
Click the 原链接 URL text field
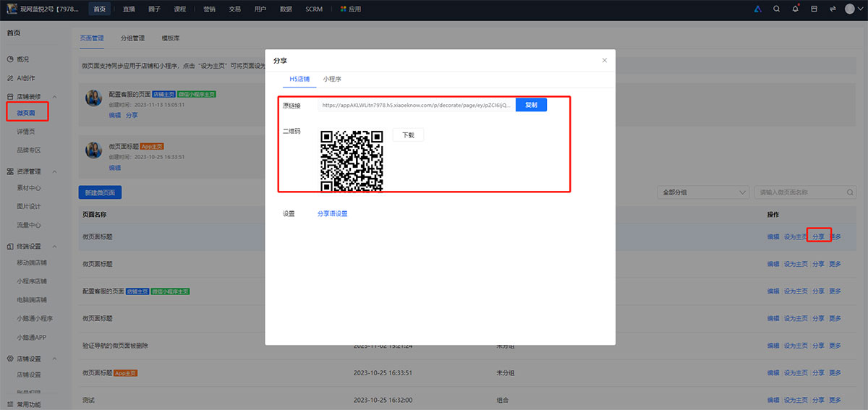416,105
